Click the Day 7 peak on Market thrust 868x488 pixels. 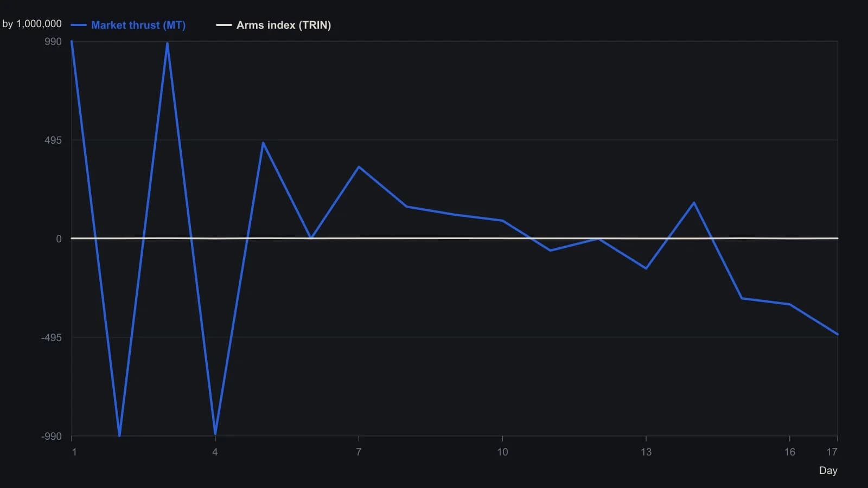point(359,166)
